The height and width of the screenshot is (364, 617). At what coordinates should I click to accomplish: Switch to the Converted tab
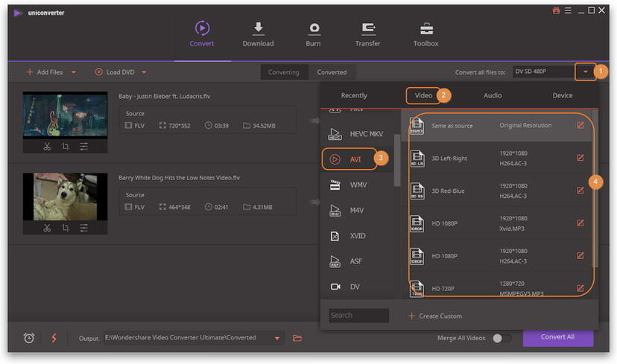(332, 72)
